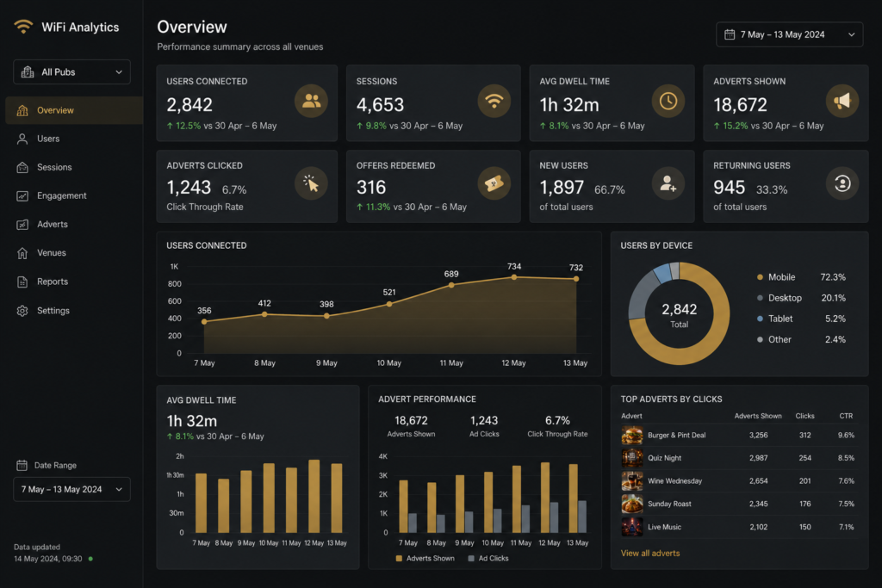The height and width of the screenshot is (588, 882).
Task: Click the Avg Dwell Time clock icon
Action: 668,102
